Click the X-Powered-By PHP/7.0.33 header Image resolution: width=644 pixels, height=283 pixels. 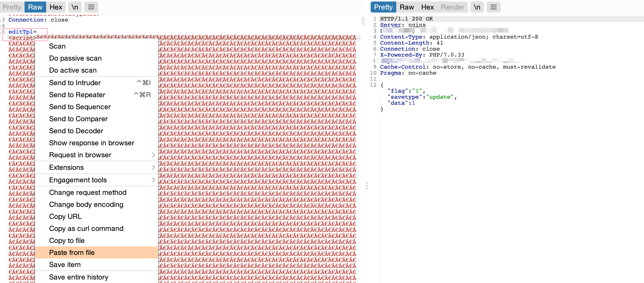422,55
